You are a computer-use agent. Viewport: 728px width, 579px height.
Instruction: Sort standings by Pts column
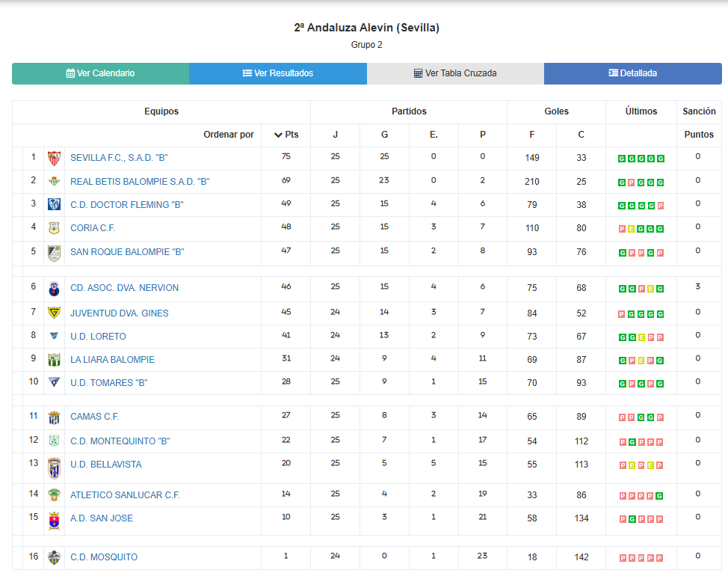point(286,135)
